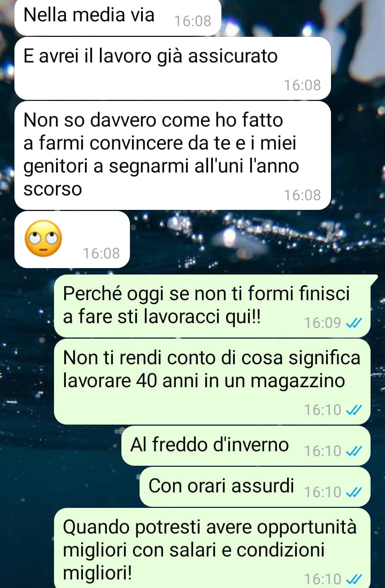Image resolution: width=385 pixels, height=588 pixels.
Task: Tap 16:08 timestamp on 'Nella media via'
Action: (192, 21)
